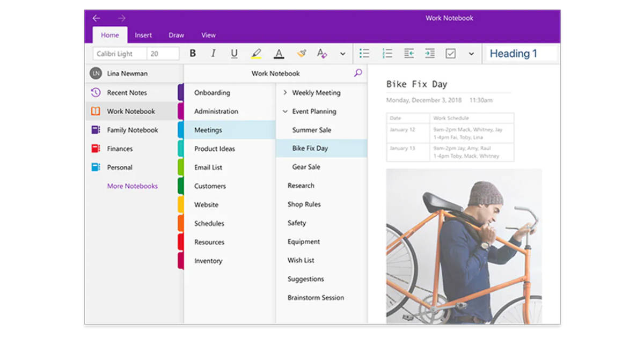Toggle bold formatting
644x338 pixels.
193,53
